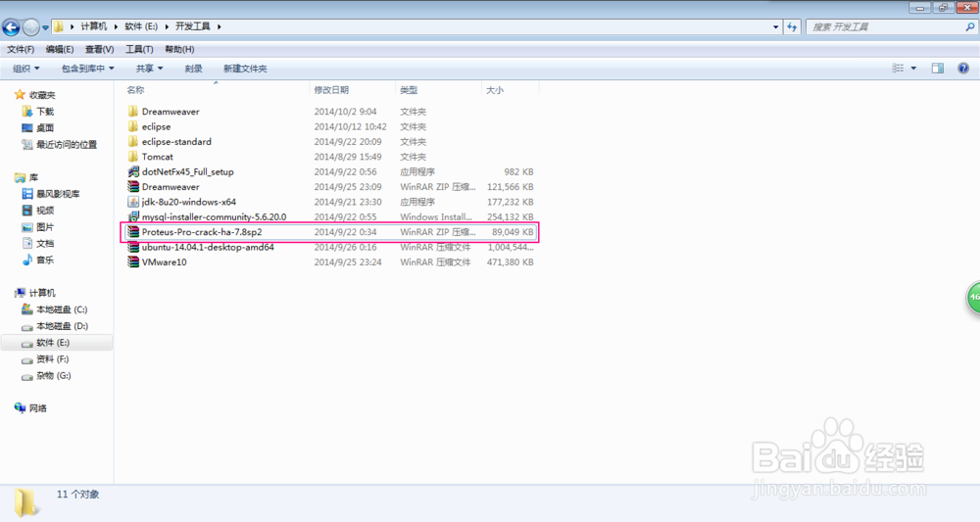The height and width of the screenshot is (522, 980).
Task: Click the search magnifier icon
Action: tap(969, 26)
